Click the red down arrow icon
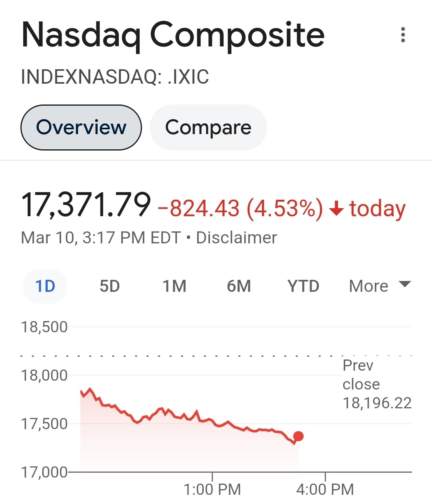 [x=336, y=209]
